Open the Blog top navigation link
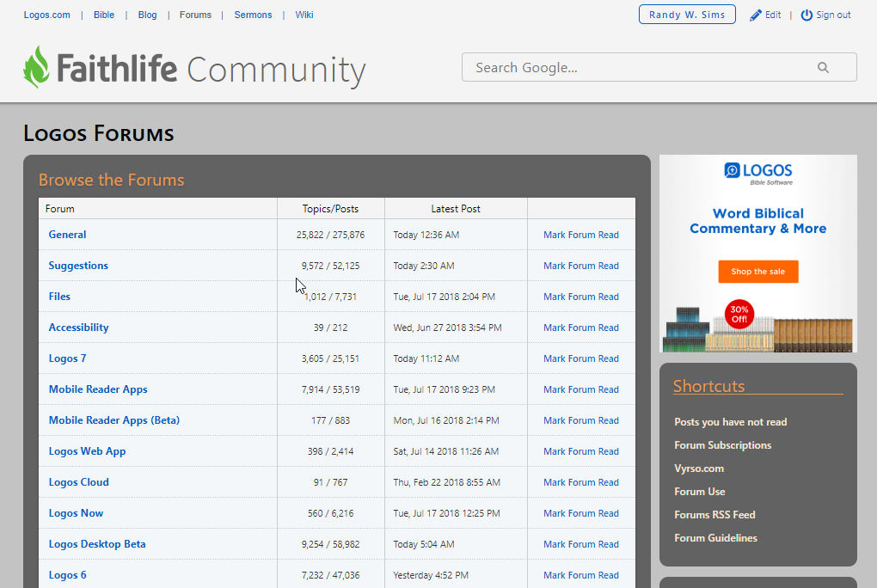Viewport: 877px width, 588px height. coord(148,15)
